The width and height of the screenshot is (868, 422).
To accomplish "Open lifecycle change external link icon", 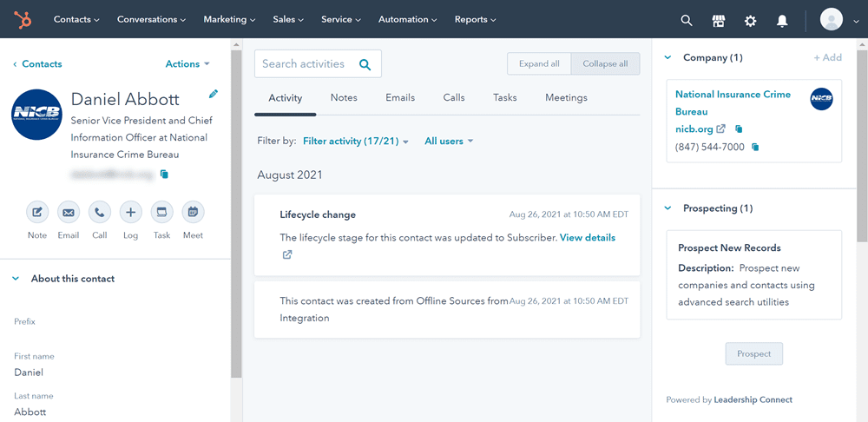I will coord(286,254).
